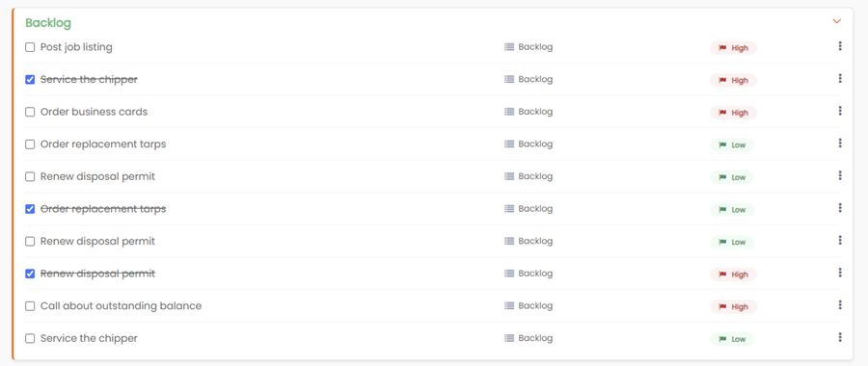This screenshot has width=868, height=366.
Task: Click the High priority flag on Post job listing
Action: [733, 48]
